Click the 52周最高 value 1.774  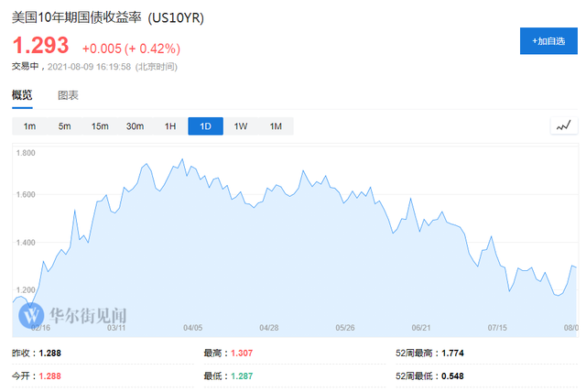452,354
